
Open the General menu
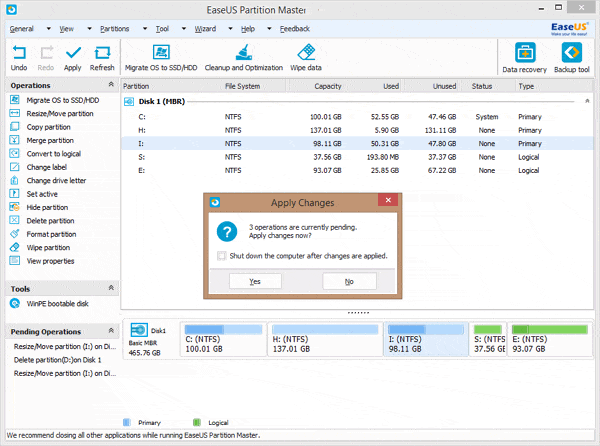pos(21,29)
